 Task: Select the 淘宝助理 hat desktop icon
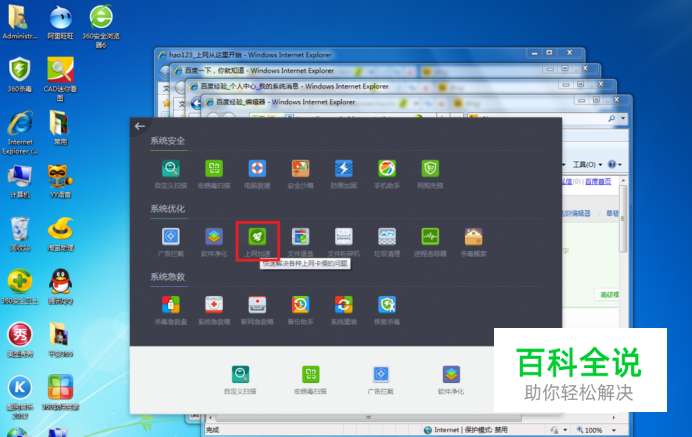[x=60, y=234]
